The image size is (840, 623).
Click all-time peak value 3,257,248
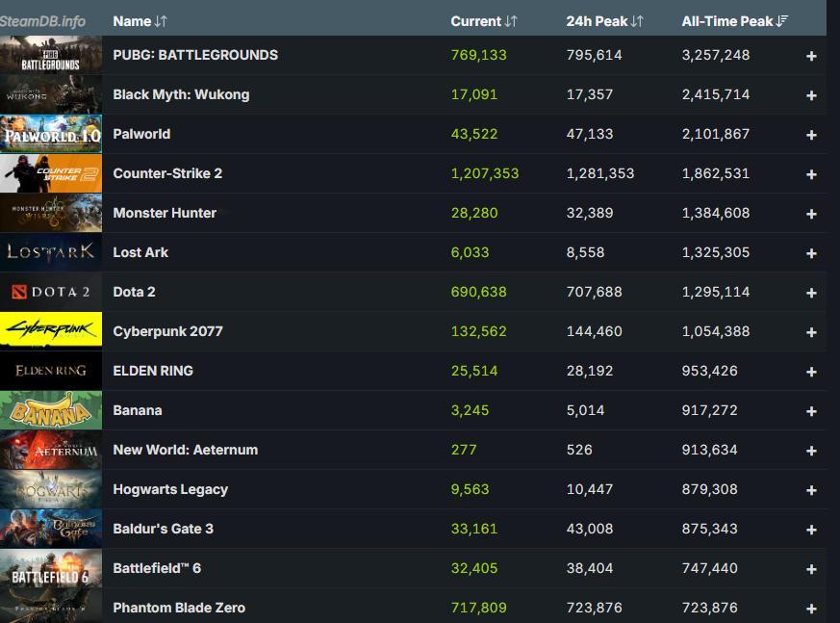(x=716, y=55)
